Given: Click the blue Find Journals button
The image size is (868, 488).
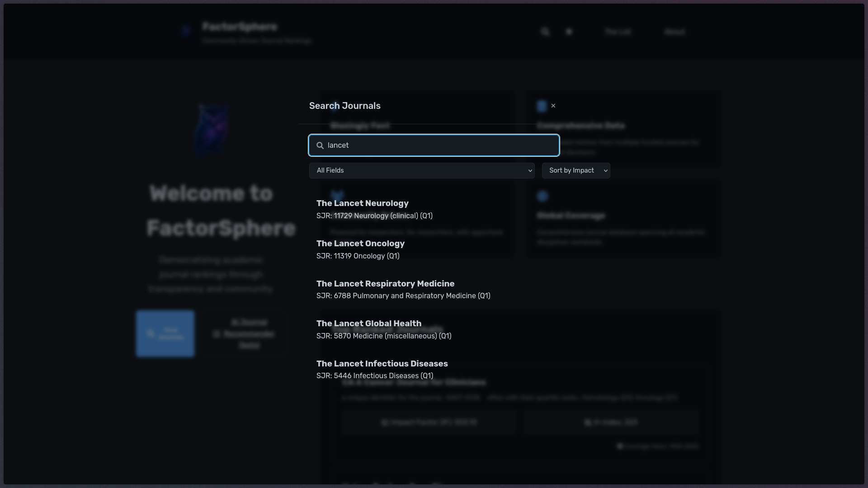Looking at the screenshot, I should (165, 333).
